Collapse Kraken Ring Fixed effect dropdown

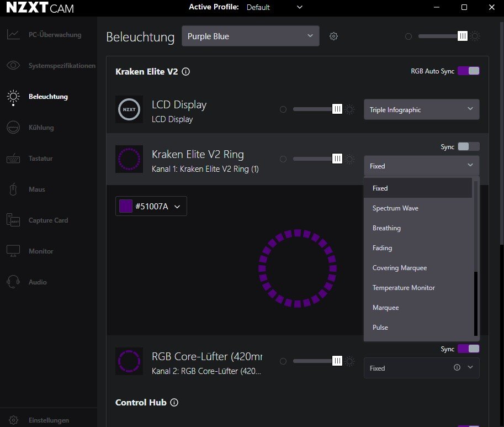point(421,166)
